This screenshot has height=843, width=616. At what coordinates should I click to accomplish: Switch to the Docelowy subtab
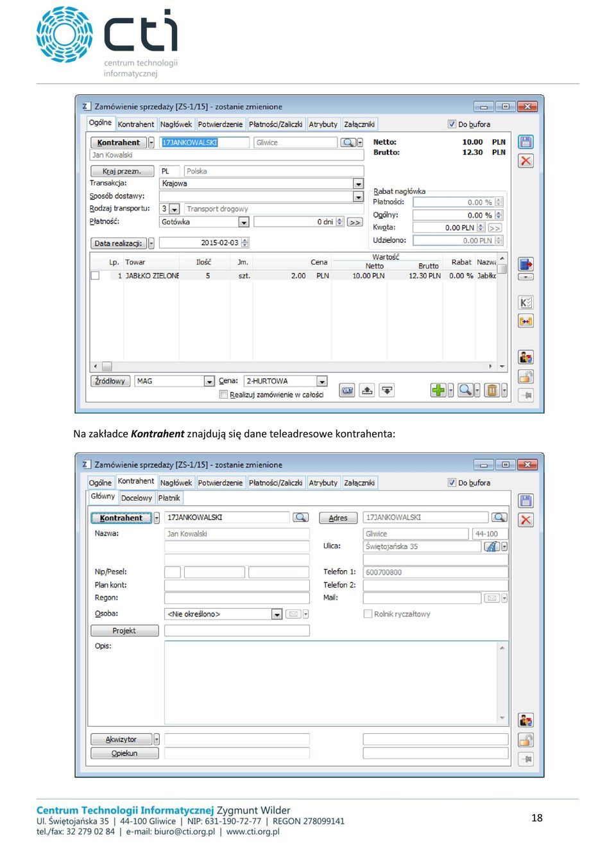[136, 498]
